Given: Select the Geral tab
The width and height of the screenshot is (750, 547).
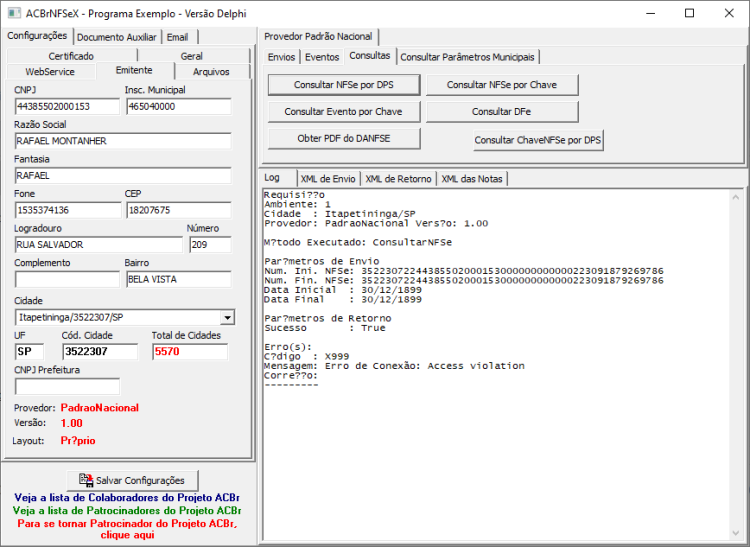Looking at the screenshot, I should (191, 56).
